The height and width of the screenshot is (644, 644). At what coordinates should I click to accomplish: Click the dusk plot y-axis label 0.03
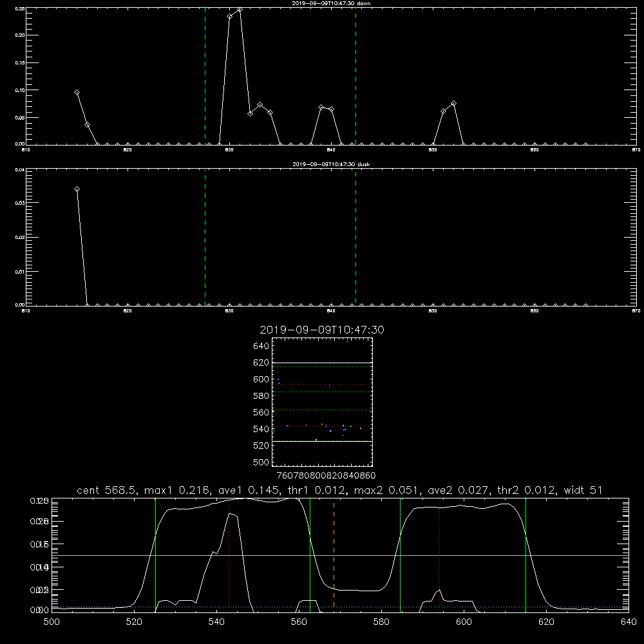(x=20, y=203)
